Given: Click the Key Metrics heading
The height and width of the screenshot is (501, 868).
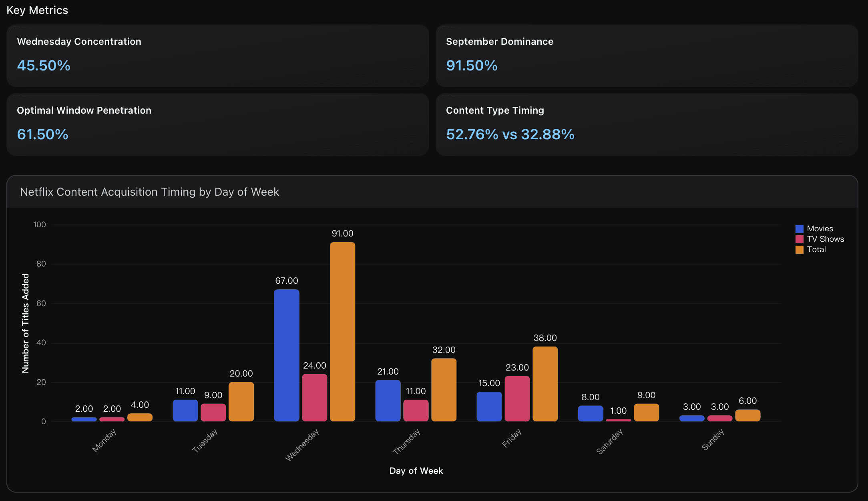Looking at the screenshot, I should 38,10.
